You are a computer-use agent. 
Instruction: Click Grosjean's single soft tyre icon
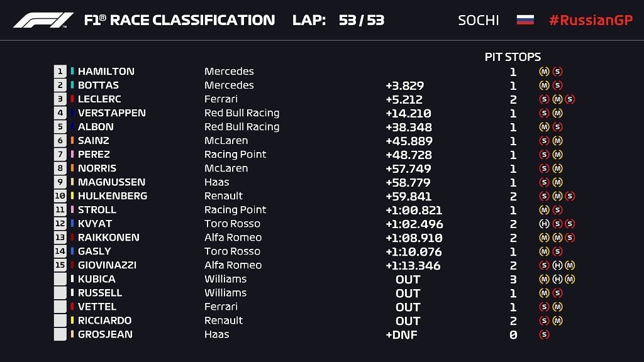(x=544, y=334)
